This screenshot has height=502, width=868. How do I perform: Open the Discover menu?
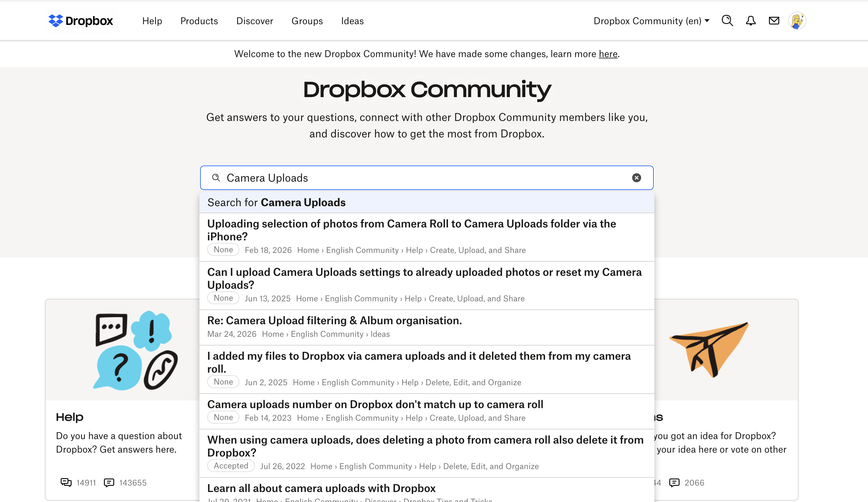pos(255,21)
